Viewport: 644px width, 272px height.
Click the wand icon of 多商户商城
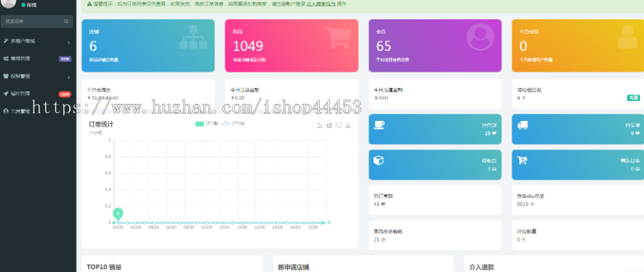coord(6,42)
